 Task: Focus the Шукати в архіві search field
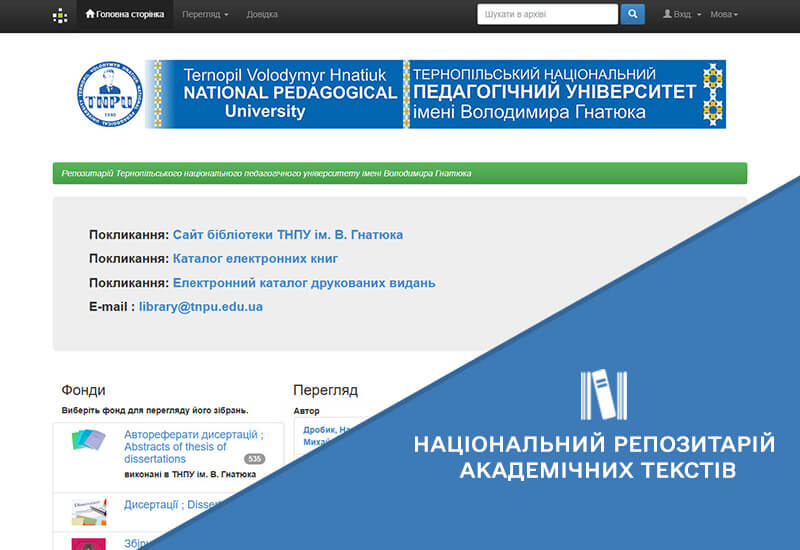(547, 14)
